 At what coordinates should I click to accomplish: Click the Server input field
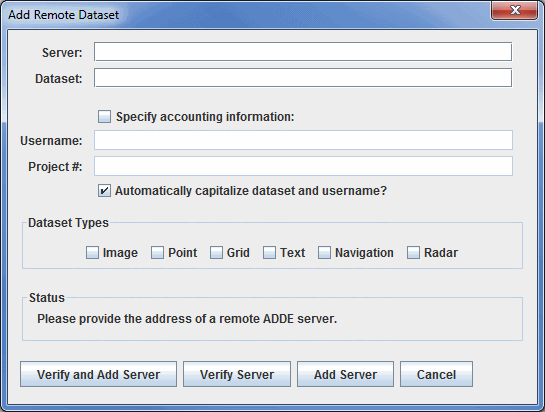[303, 52]
